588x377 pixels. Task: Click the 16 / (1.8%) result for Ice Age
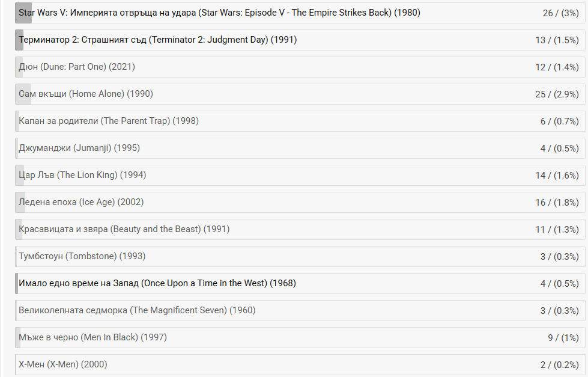557,203
